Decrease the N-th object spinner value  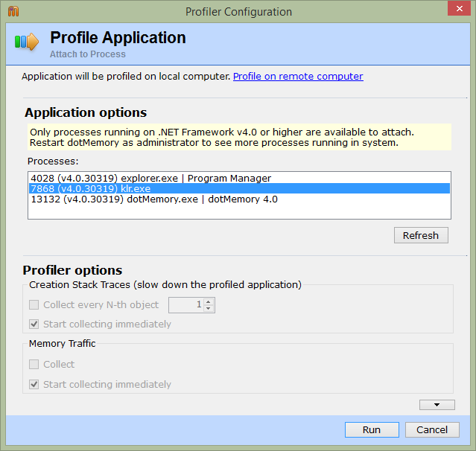209,308
